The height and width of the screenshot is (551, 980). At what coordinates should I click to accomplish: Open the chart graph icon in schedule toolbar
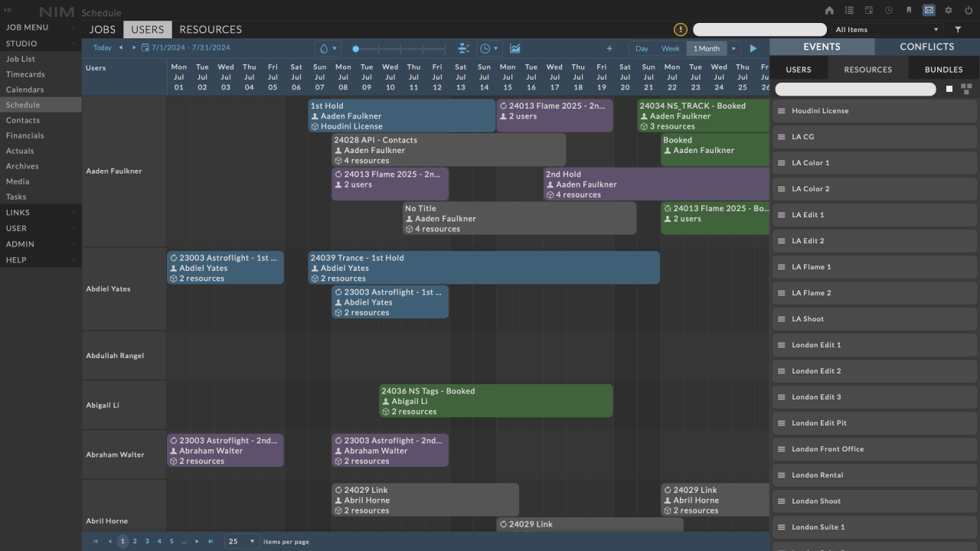[x=515, y=48]
